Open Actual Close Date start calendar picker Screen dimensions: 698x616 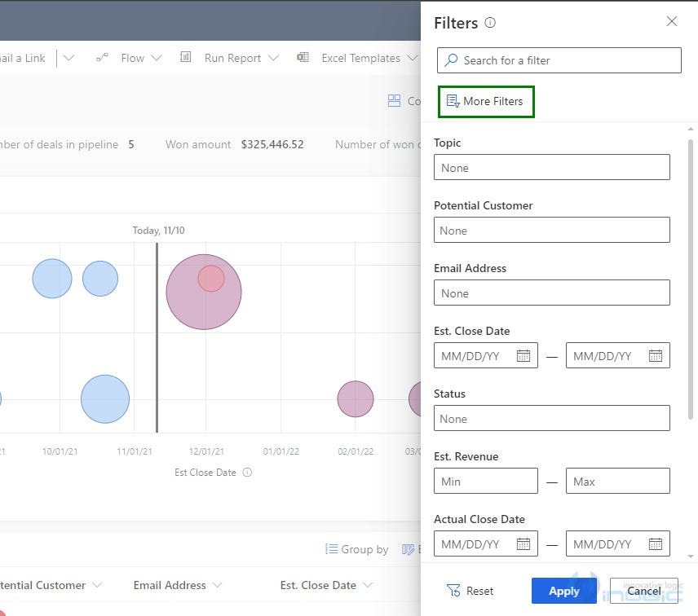(523, 544)
